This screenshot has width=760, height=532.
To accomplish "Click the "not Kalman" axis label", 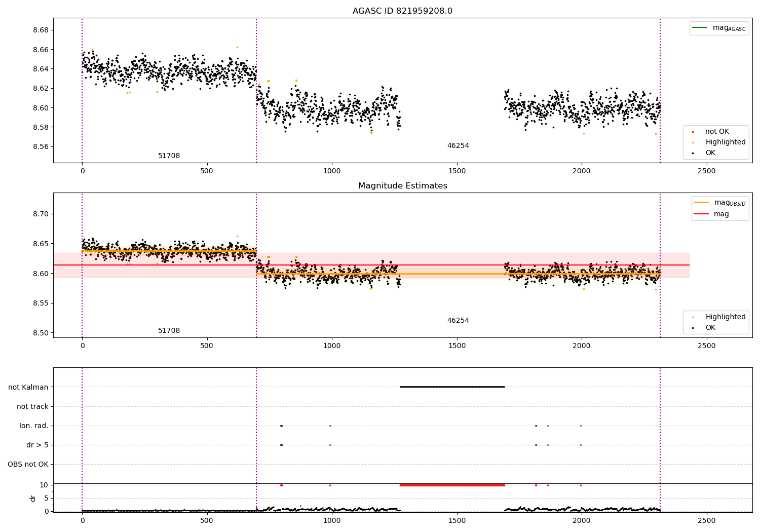I will coord(28,387).
